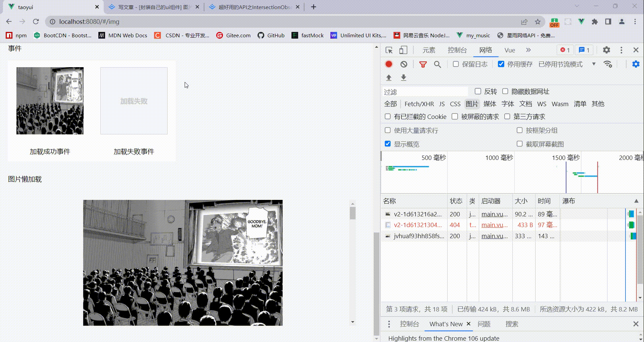Image resolution: width=644 pixels, height=342 pixels.
Task: Click into the 过滤 filter field
Action: [x=425, y=91]
